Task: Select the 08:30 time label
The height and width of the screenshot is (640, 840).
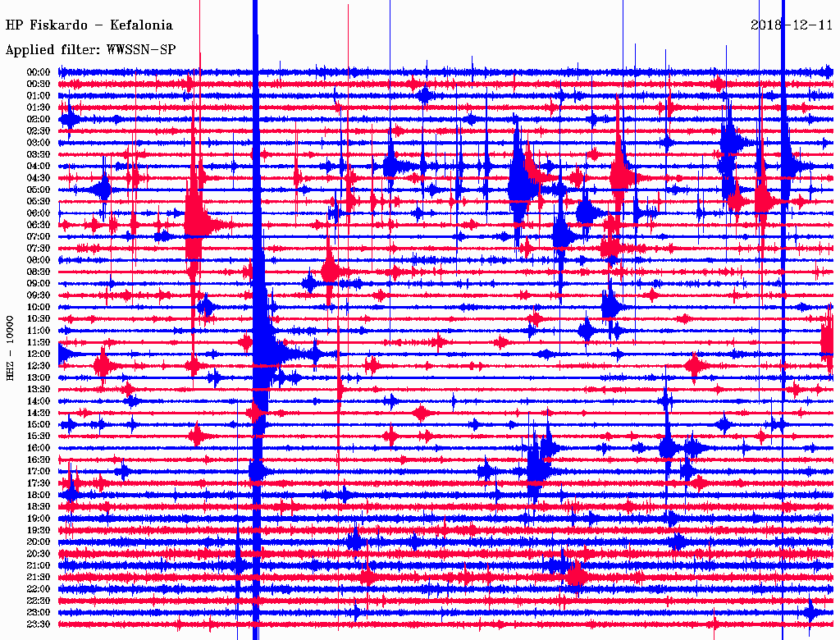Action: point(39,272)
